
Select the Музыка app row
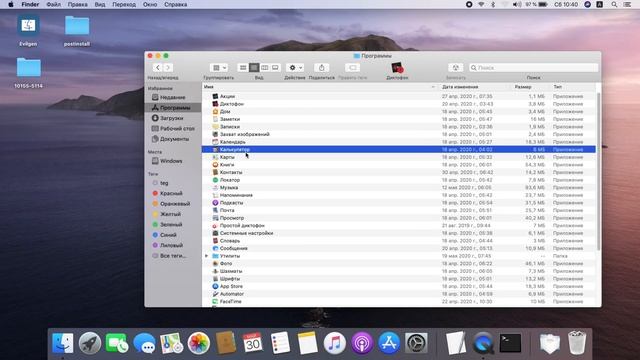click(x=399, y=187)
